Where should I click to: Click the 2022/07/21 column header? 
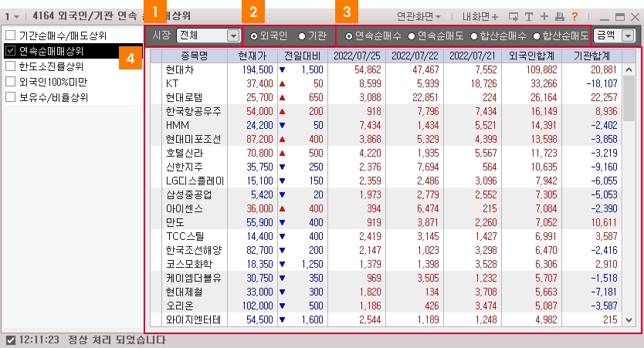[473, 56]
